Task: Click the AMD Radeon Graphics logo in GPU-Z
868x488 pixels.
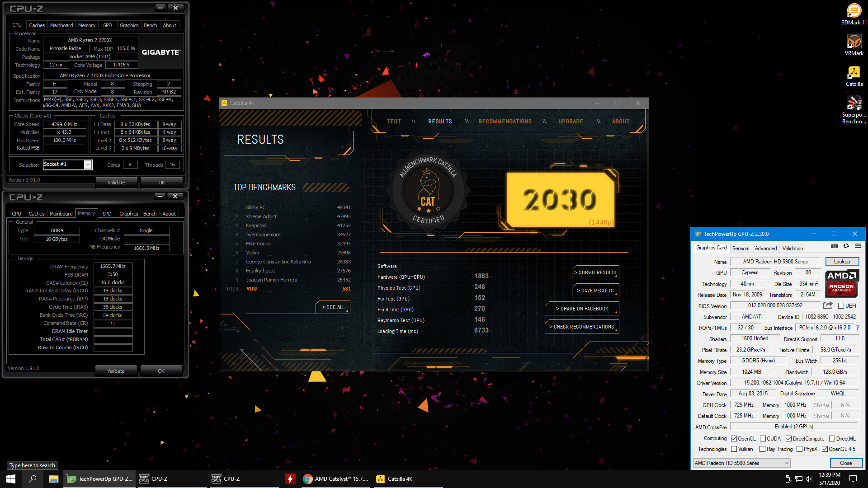Action: 842,283
